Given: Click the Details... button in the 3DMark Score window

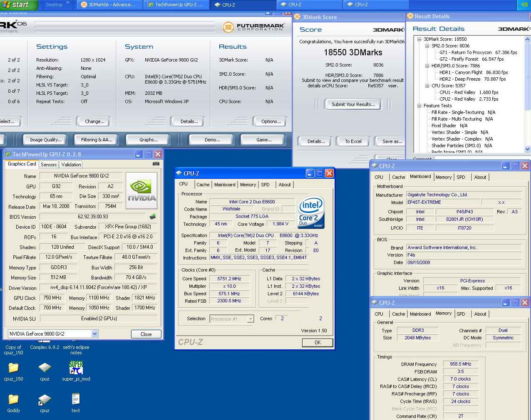Looking at the screenshot, I should click(x=316, y=141).
